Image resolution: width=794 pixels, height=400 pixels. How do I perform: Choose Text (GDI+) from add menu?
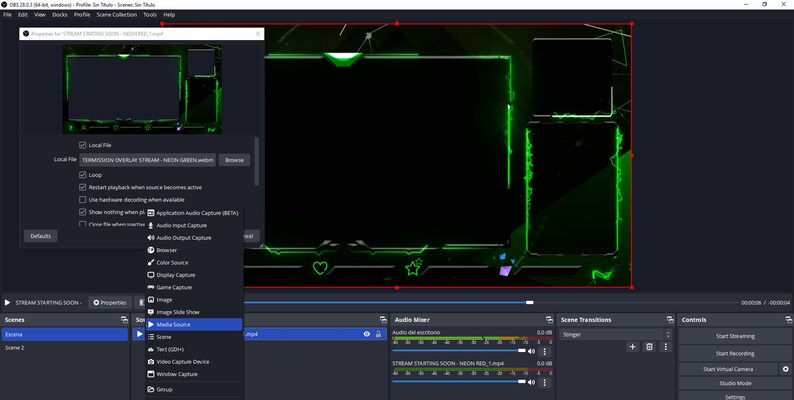194,349
